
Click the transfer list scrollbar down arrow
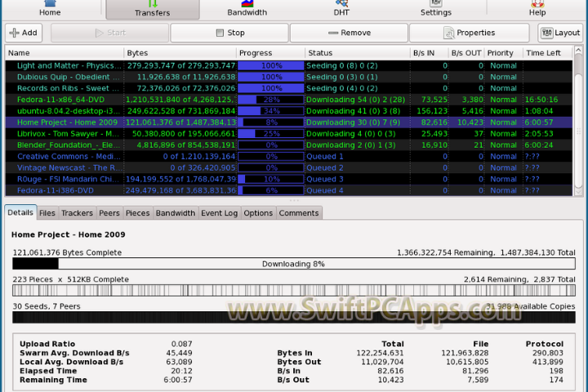click(578, 192)
